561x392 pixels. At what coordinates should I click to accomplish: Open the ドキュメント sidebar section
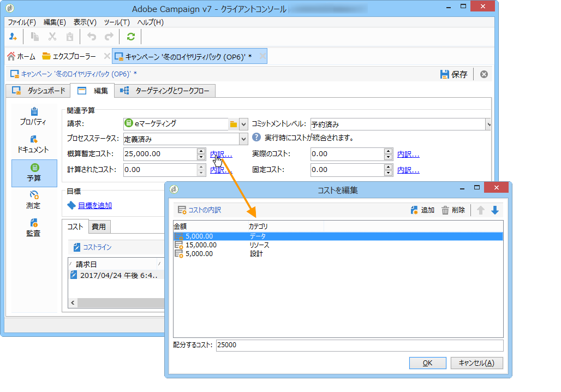[x=33, y=144]
